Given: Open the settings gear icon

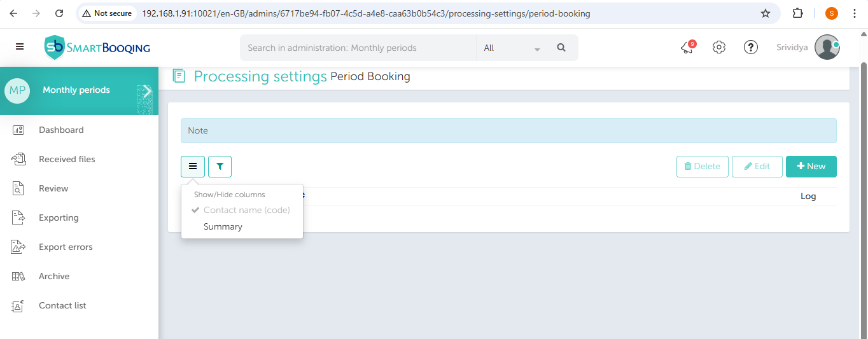Looking at the screenshot, I should point(719,48).
